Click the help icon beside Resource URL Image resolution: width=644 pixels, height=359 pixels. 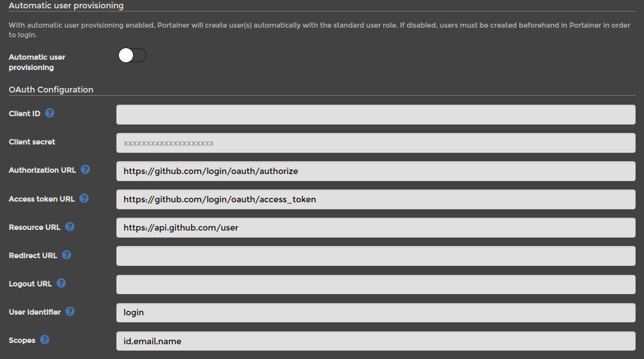click(70, 227)
